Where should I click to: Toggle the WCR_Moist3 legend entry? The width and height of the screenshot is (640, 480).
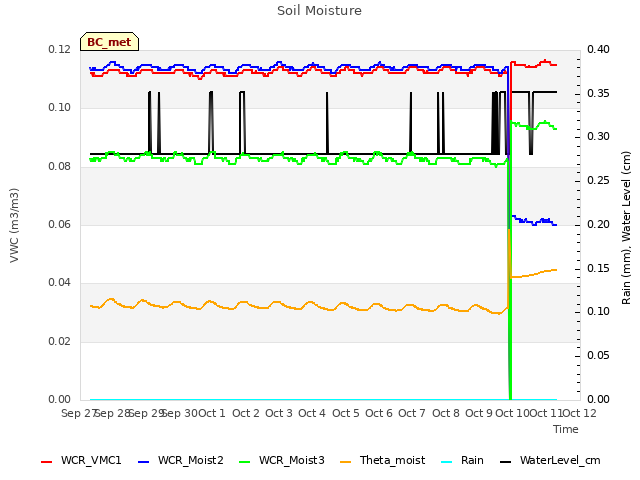(282, 460)
